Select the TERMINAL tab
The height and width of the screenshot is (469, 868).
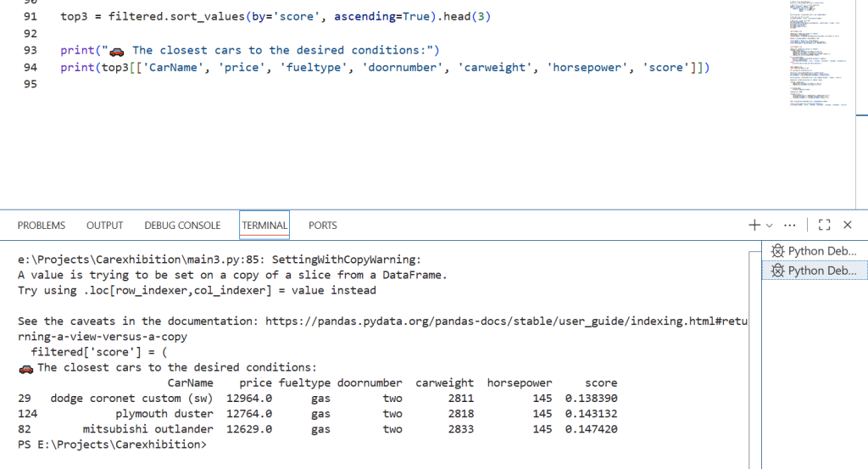[x=264, y=226]
